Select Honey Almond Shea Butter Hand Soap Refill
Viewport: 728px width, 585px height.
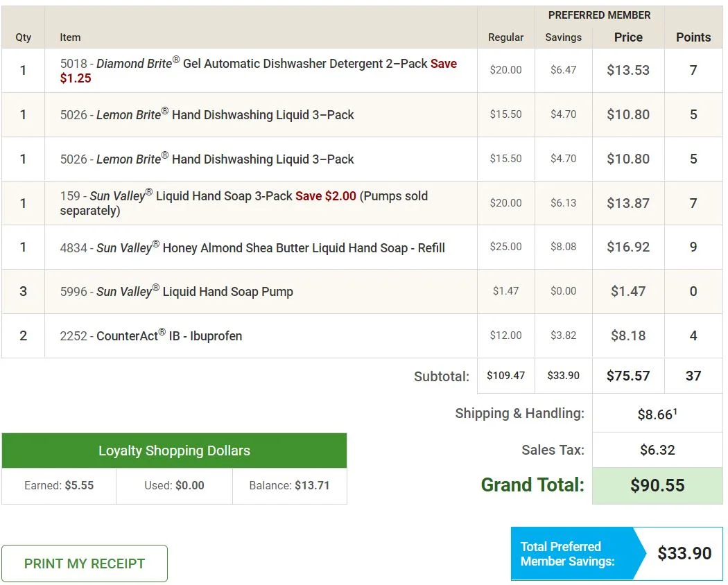pos(252,247)
